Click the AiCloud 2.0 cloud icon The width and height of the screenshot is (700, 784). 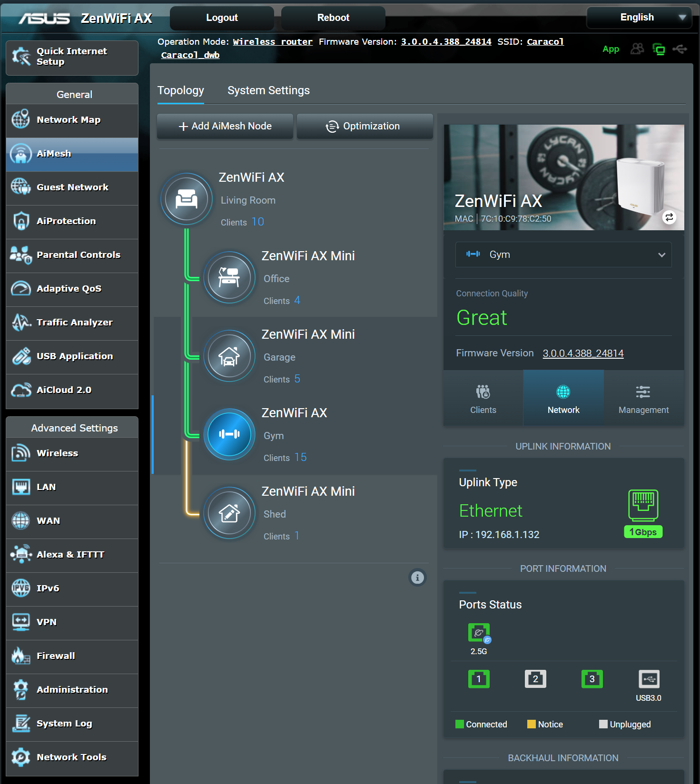(x=21, y=390)
